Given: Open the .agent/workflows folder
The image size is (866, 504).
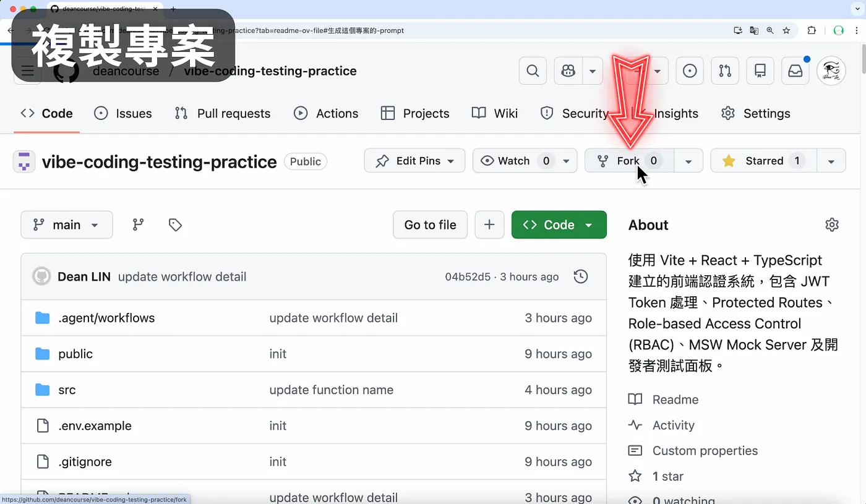Looking at the screenshot, I should click(x=106, y=318).
